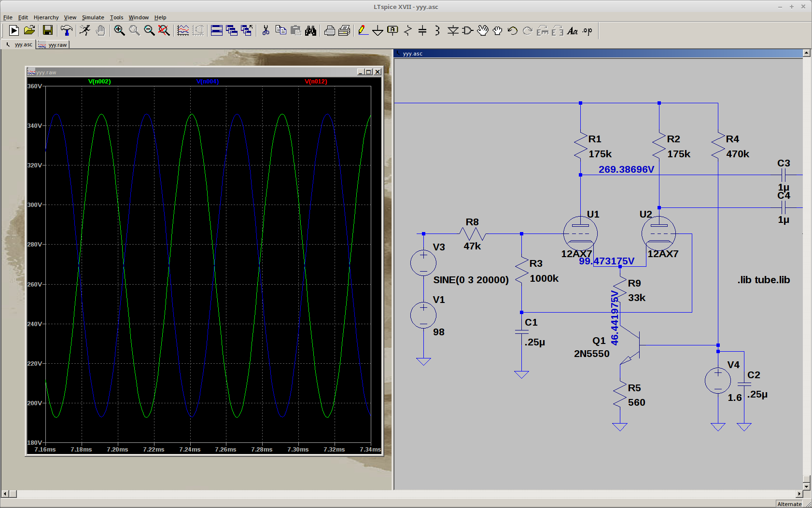Select the pan magnifier tool
This screenshot has height=508, width=812.
[134, 30]
